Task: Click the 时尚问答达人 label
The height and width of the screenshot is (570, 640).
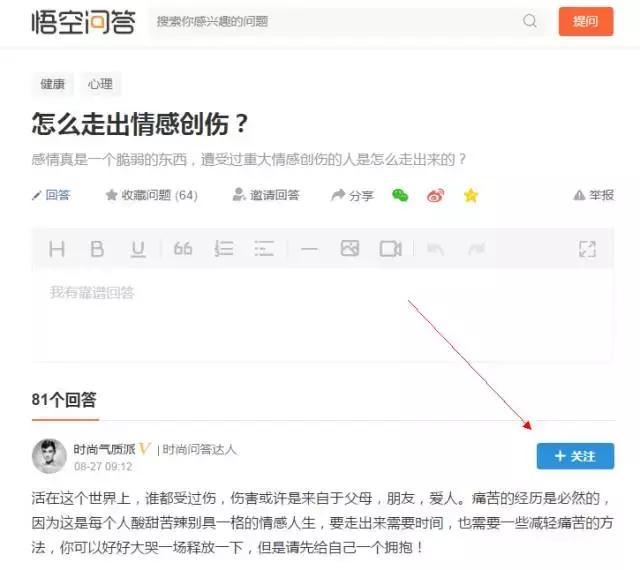Action: pyautogui.click(x=200, y=450)
